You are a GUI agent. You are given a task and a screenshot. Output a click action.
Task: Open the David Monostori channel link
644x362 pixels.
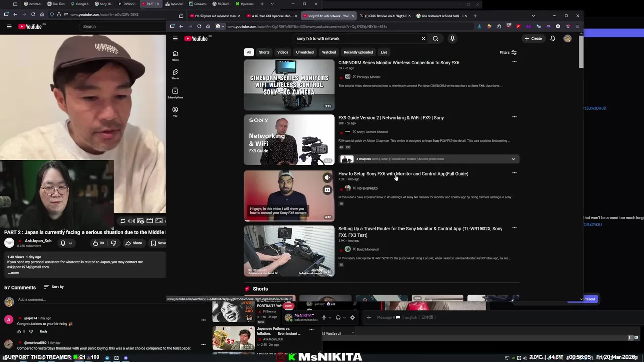tap(368, 249)
